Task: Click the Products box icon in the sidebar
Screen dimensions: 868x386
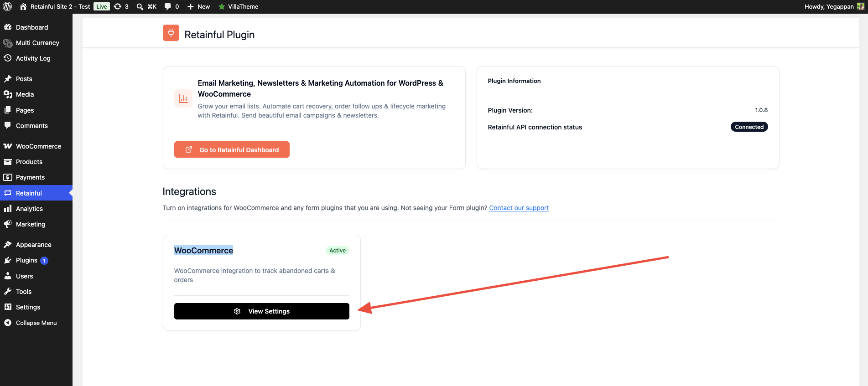Action: [x=8, y=162]
